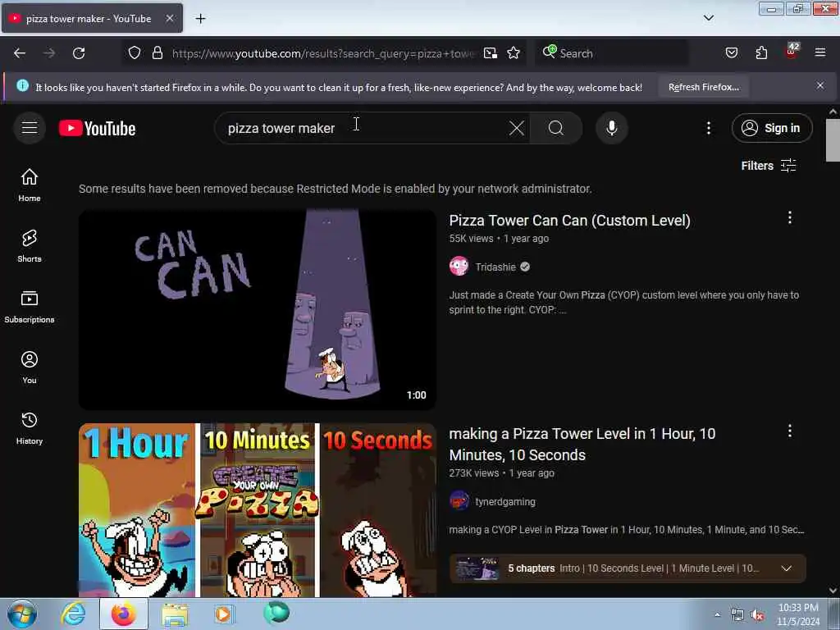Click the site padlock icon
The height and width of the screenshot is (630, 840).
pyautogui.click(x=157, y=53)
